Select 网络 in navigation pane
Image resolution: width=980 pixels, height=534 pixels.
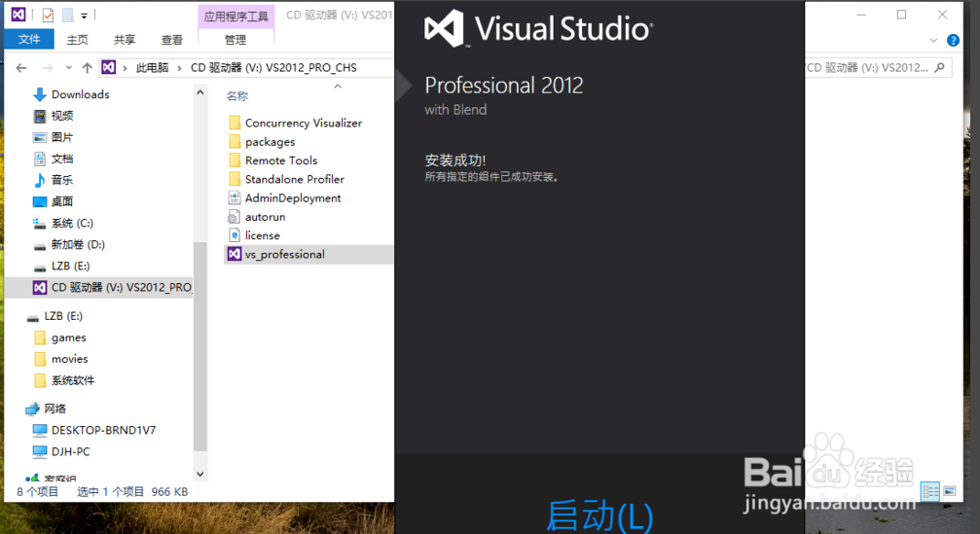pos(54,409)
